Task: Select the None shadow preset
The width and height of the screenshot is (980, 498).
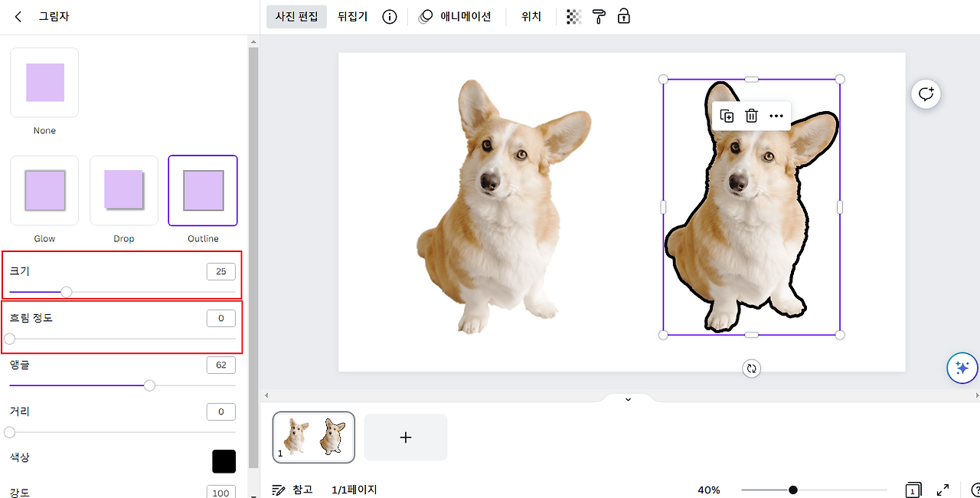Action: point(44,83)
